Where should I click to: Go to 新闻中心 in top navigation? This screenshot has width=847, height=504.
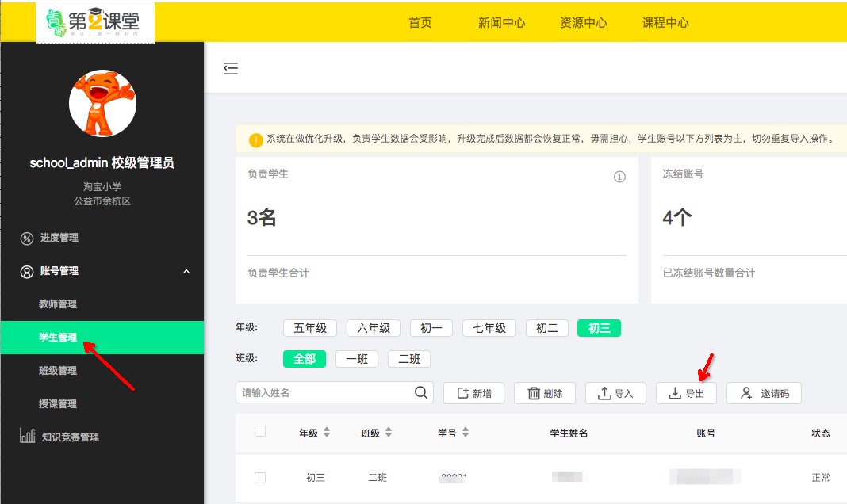(501, 22)
